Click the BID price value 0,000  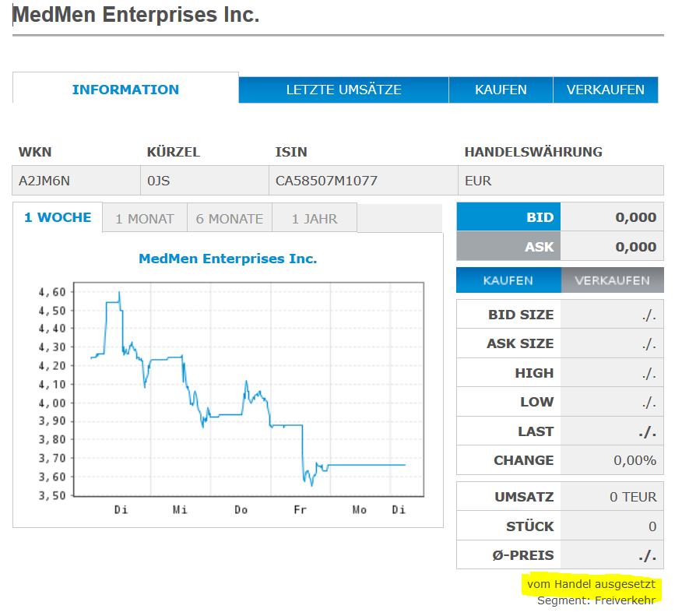(x=635, y=217)
